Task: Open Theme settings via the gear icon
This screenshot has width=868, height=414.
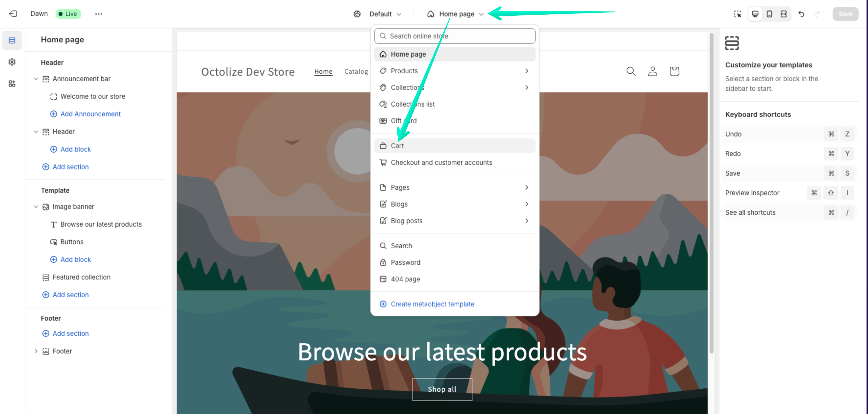Action: pos(12,62)
